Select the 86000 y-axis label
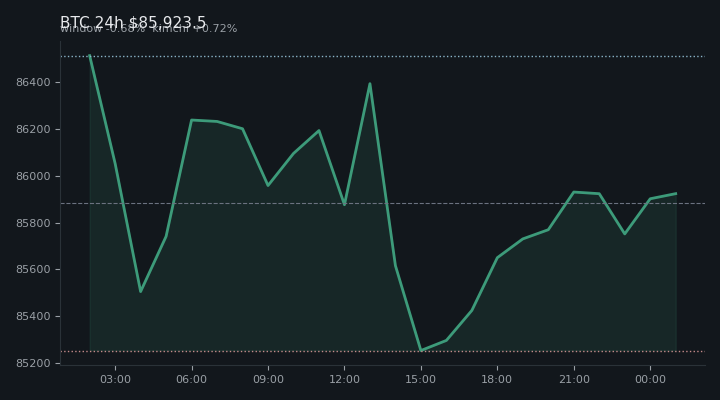The image size is (720, 400). 33,176
